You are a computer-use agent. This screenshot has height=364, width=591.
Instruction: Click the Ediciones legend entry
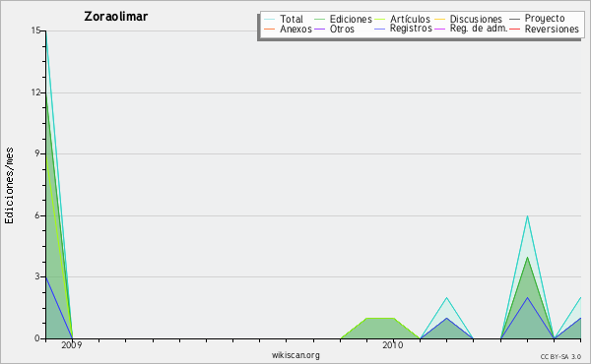343,19
